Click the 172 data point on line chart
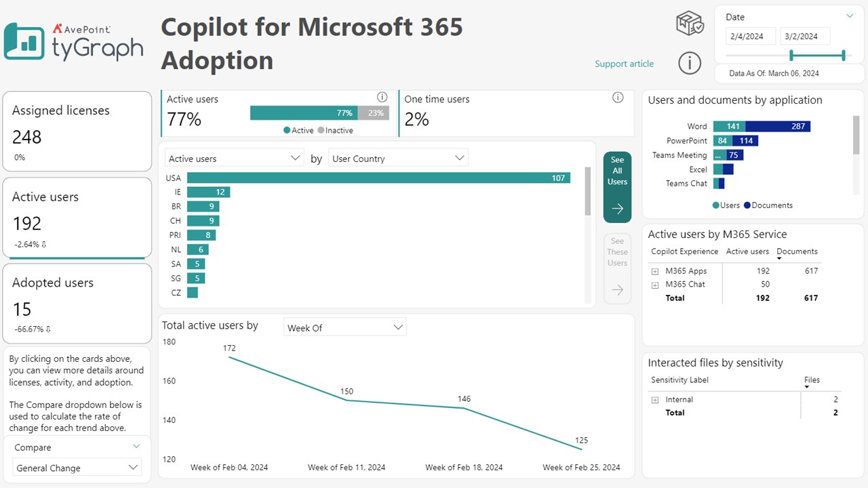868x488 pixels. (229, 357)
